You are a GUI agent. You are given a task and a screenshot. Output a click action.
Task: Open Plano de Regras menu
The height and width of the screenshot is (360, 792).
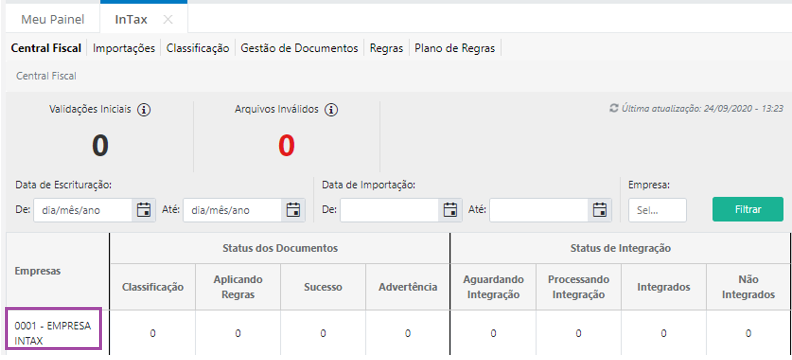pyautogui.click(x=455, y=48)
